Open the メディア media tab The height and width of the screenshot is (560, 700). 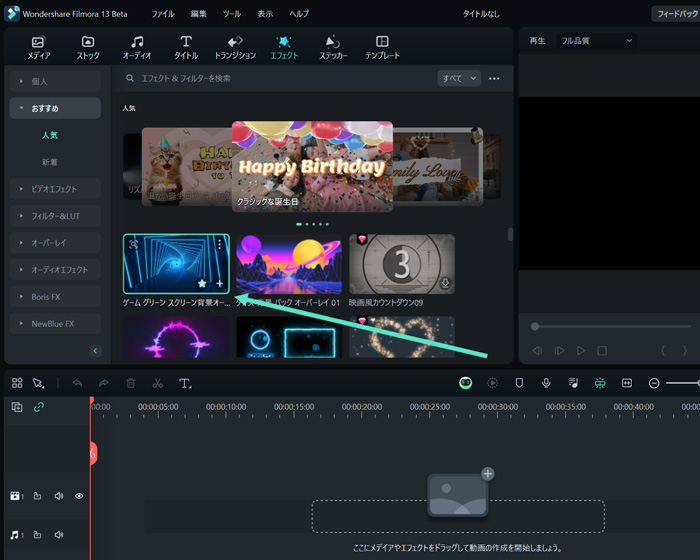pos(38,48)
